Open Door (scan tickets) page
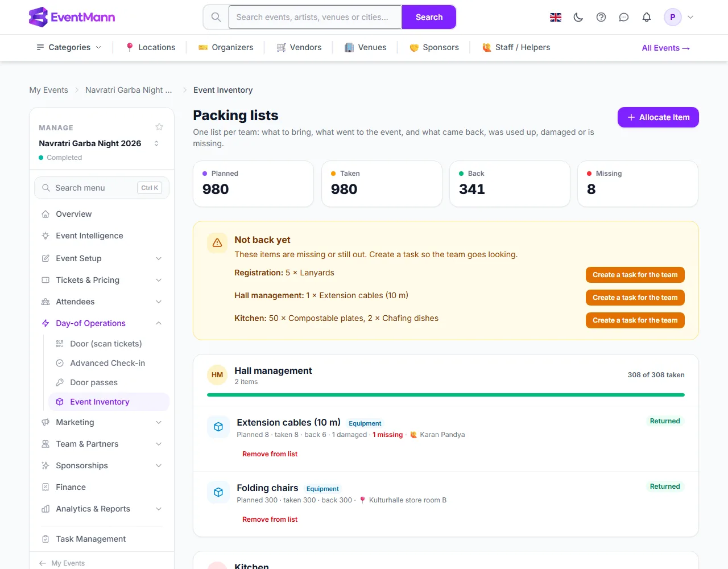 pos(109,344)
